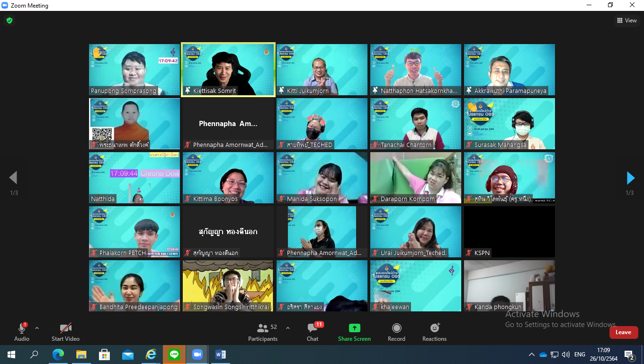Select Panupong Somprasong video tile

[134, 70]
